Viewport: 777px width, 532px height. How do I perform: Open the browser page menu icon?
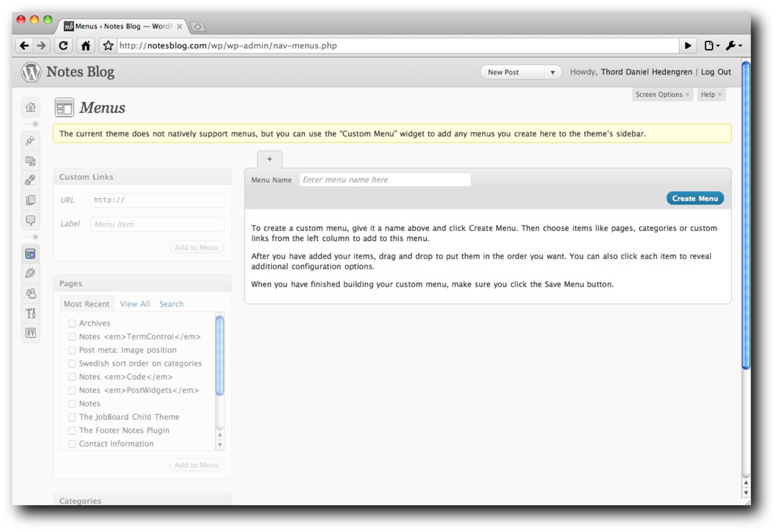(x=712, y=46)
